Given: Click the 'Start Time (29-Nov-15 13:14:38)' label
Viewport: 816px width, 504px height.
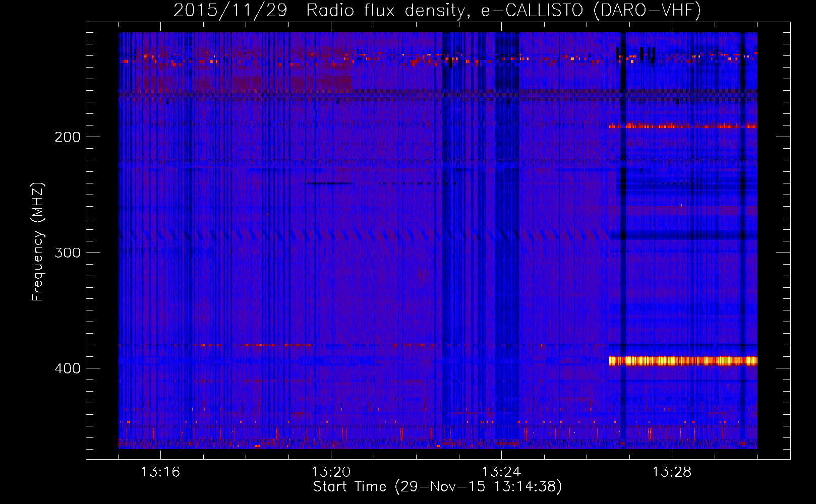Looking at the screenshot, I should tap(437, 487).
